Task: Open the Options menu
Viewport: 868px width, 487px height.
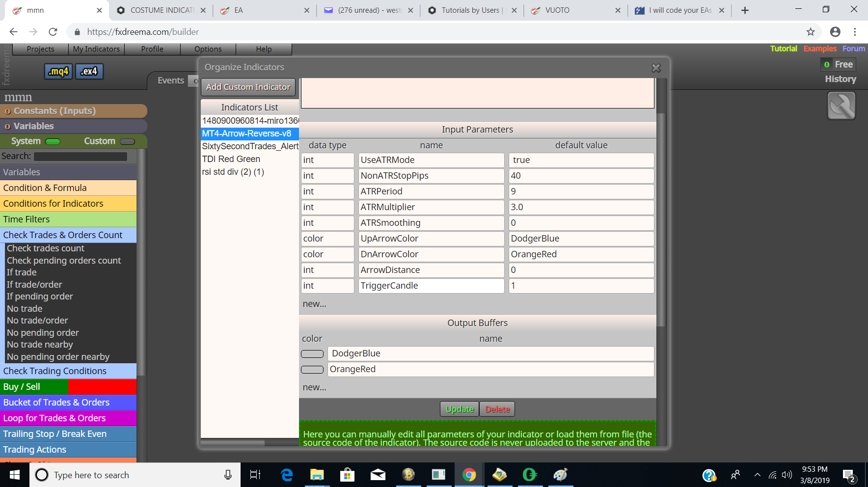Action: [208, 49]
